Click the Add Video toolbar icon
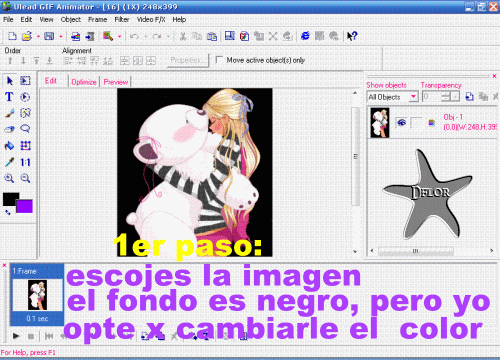Viewport: 500px width, 360px height. (90, 36)
